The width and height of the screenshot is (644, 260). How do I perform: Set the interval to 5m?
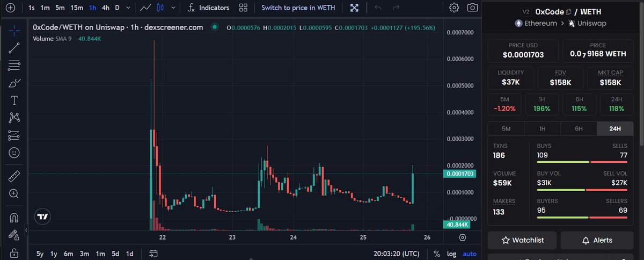coord(60,8)
